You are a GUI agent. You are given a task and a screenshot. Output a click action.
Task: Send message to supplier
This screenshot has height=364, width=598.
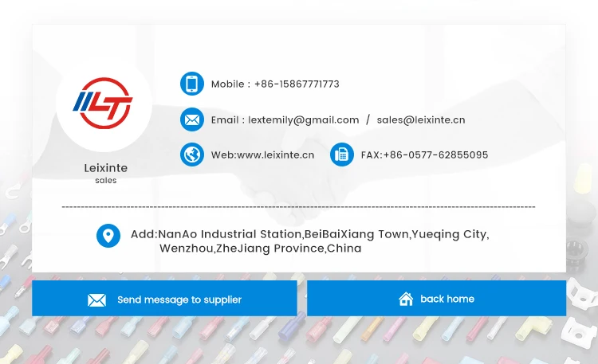click(x=164, y=299)
